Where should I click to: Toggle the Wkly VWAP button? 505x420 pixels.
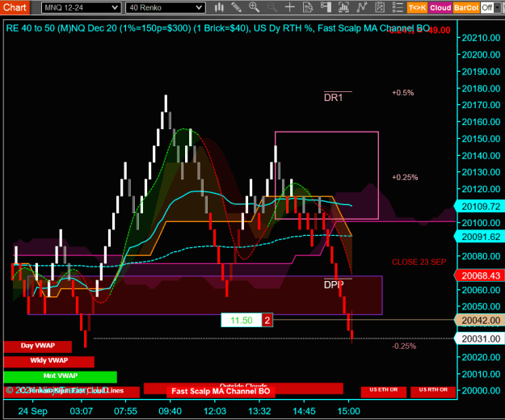(49, 361)
